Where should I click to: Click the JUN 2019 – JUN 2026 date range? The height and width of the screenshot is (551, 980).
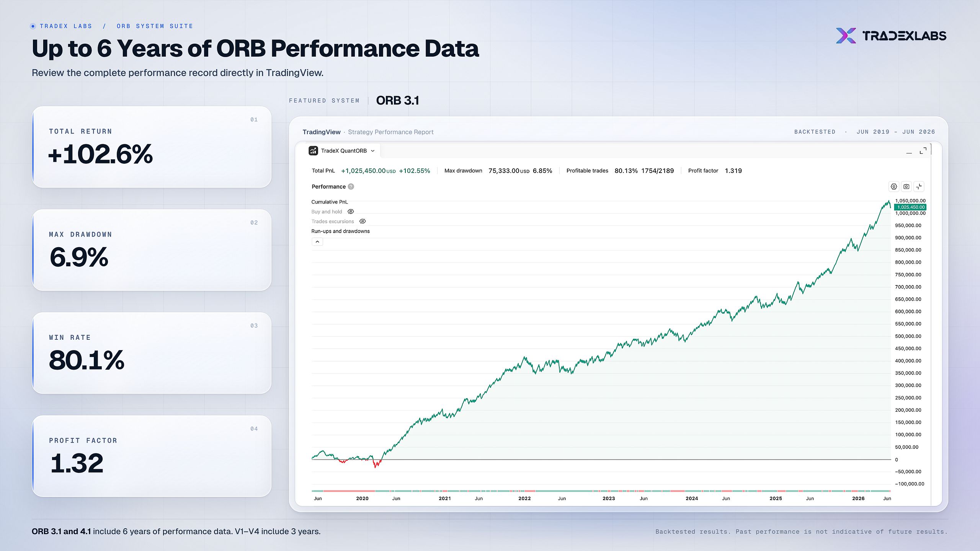tap(896, 132)
